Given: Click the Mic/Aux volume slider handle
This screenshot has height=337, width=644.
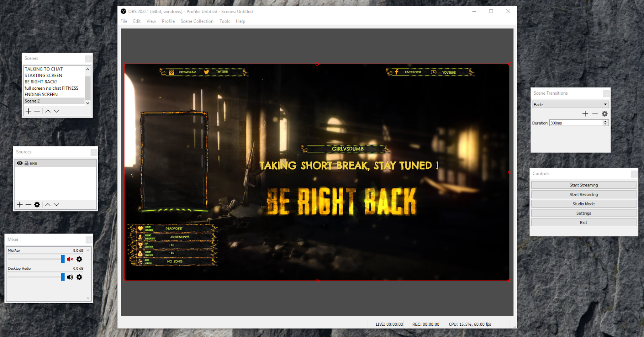Looking at the screenshot, I should pos(63,259).
